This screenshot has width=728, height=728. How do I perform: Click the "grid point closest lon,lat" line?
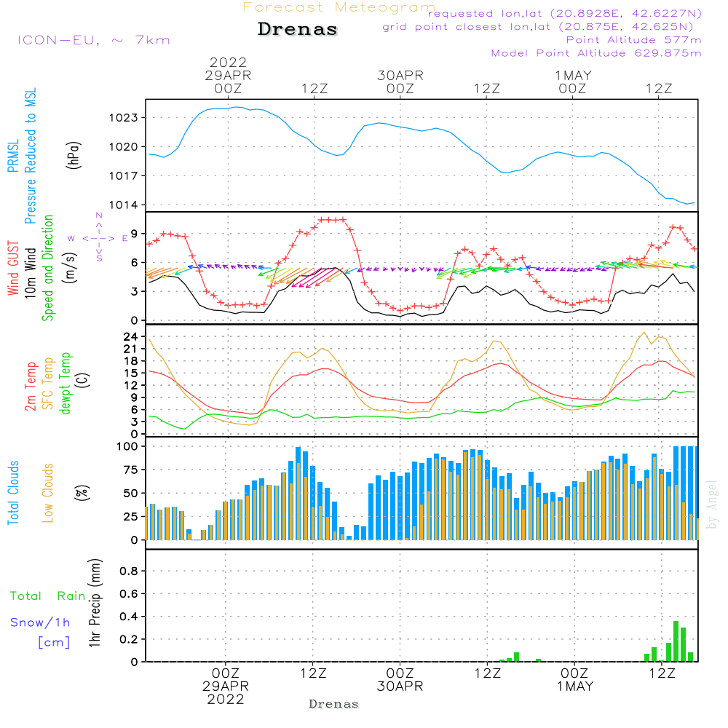tap(538, 27)
